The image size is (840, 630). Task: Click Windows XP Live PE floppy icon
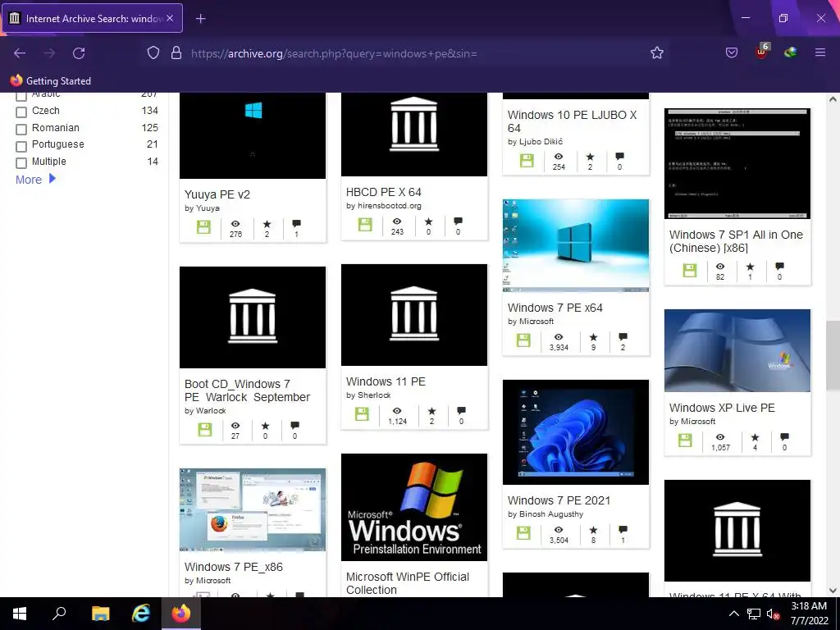685,441
